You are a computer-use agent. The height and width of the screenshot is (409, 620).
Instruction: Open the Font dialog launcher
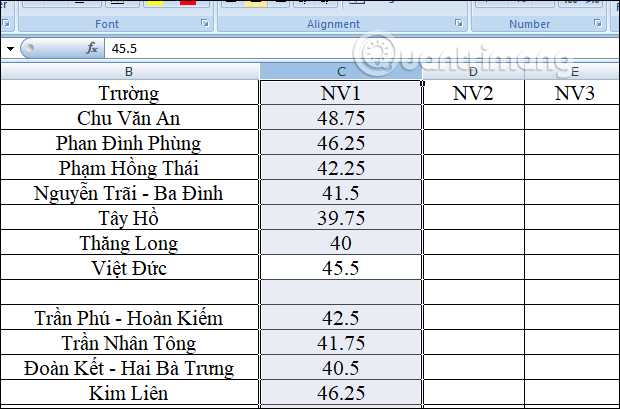click(205, 23)
